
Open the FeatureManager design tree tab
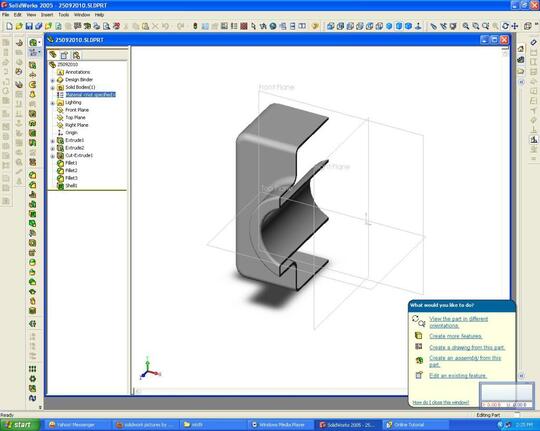point(53,54)
